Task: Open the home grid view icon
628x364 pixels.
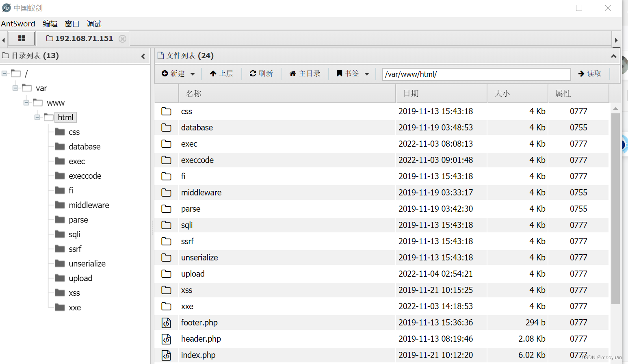Action: click(x=22, y=38)
